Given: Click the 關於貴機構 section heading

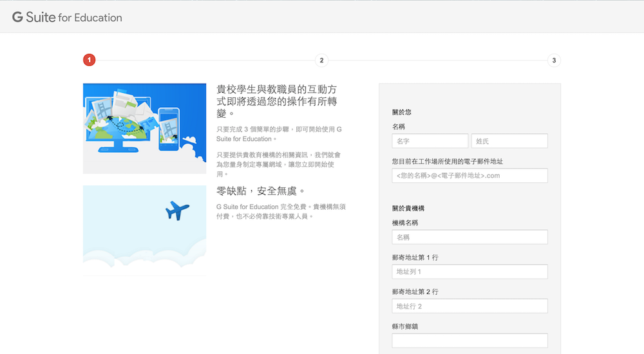Looking at the screenshot, I should (x=408, y=209).
